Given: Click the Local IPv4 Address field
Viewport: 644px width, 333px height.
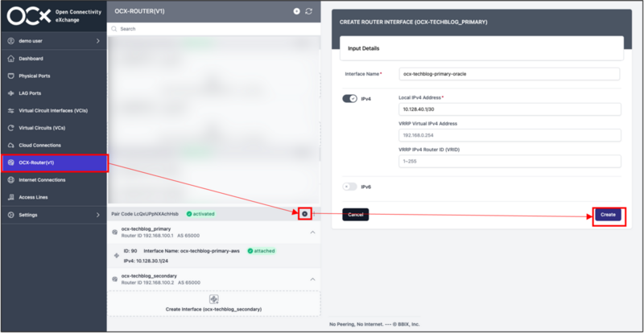Looking at the screenshot, I should pyautogui.click(x=510, y=109).
